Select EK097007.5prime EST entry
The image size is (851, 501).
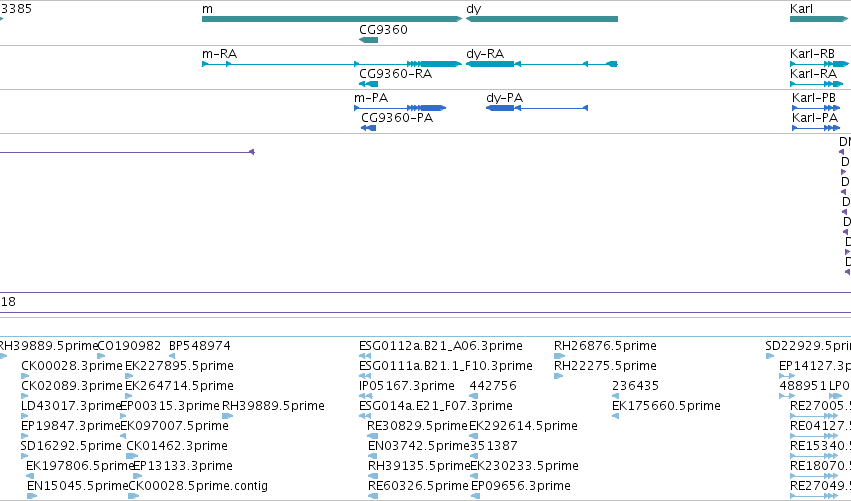pos(174,426)
